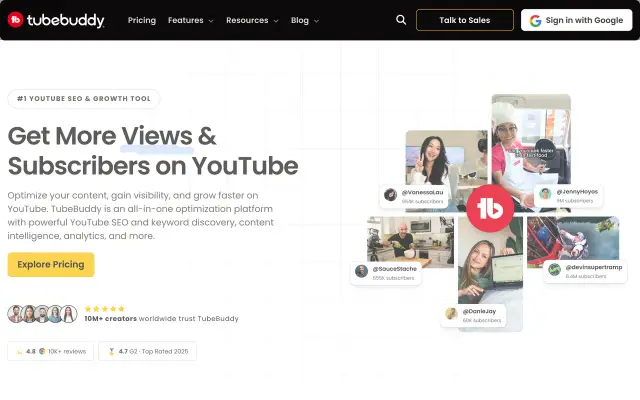Click the five-star rating icons
The height and width of the screenshot is (400, 640).
[x=104, y=309]
